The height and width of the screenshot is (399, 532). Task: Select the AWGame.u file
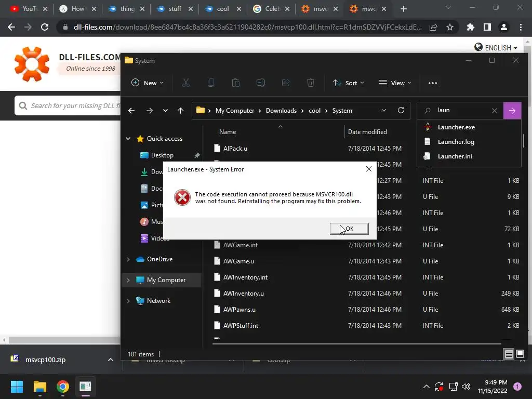click(238, 261)
